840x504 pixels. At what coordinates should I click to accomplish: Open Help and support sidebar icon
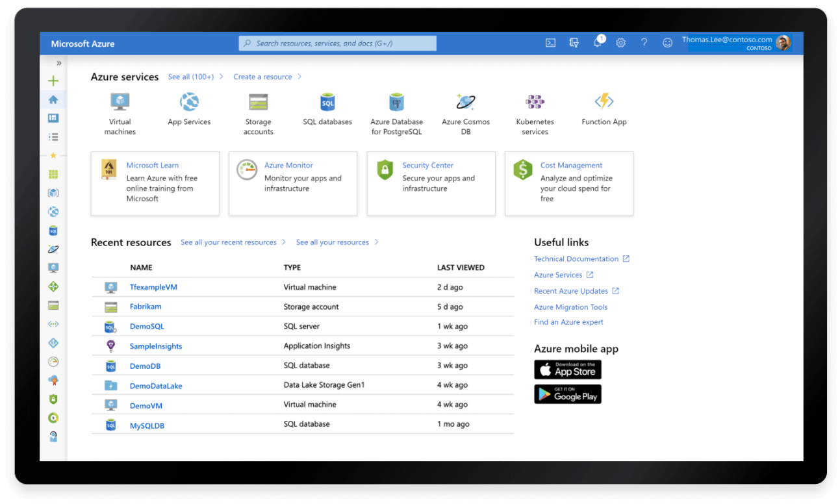[x=53, y=436]
